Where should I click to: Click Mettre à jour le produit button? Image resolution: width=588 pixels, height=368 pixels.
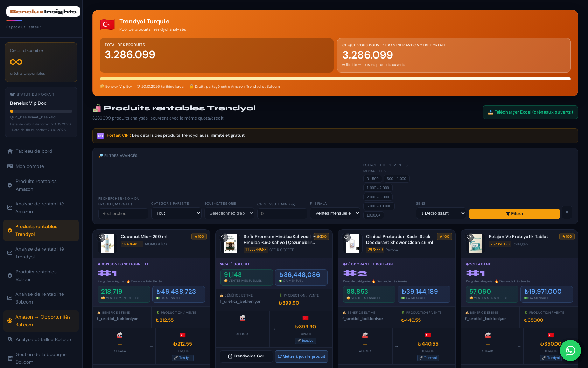click(301, 356)
